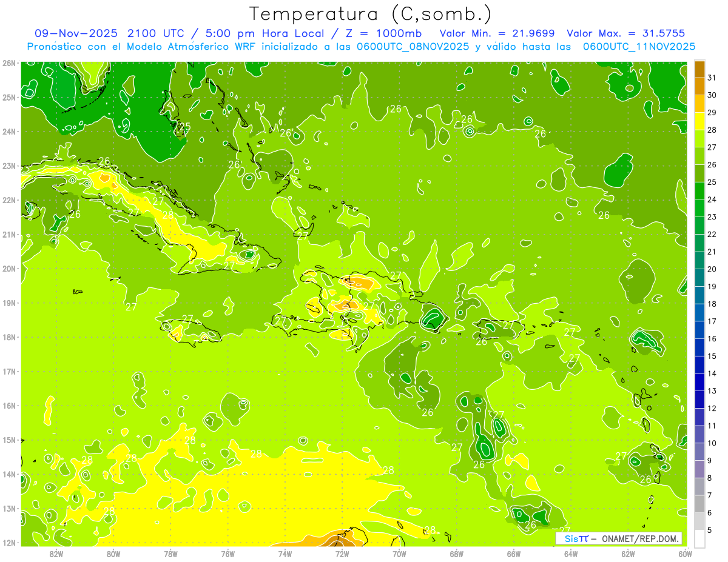728x562 pixels.
Task: Click the 'Valor Min. = 21.9699' text
Action: pos(497,33)
